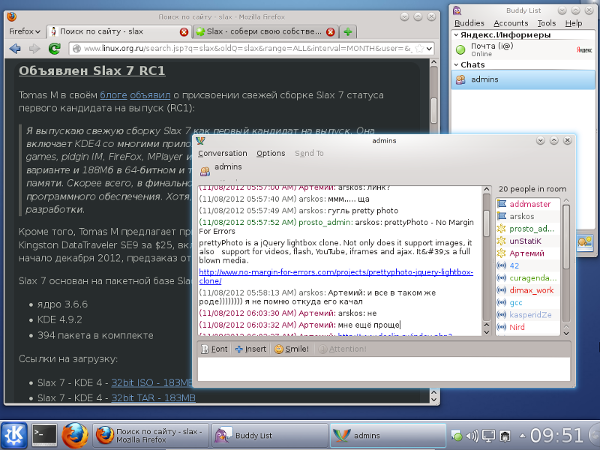Collapse the Яндекс.Информеры group
This screenshot has height=450, width=600.
tap(456, 35)
